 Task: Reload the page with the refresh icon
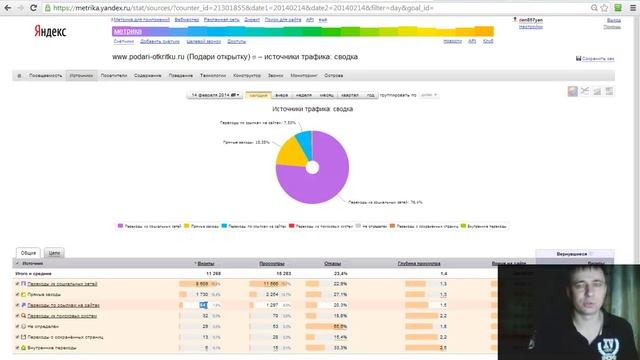[33, 8]
